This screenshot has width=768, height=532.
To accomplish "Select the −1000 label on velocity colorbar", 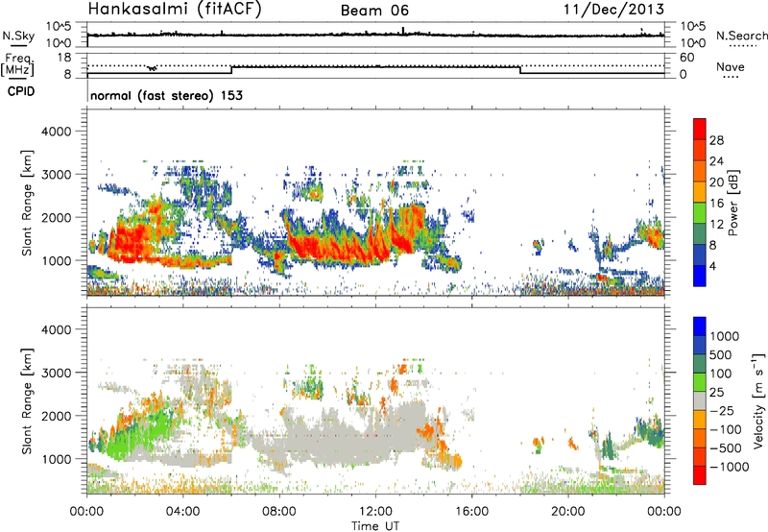I will (x=730, y=467).
